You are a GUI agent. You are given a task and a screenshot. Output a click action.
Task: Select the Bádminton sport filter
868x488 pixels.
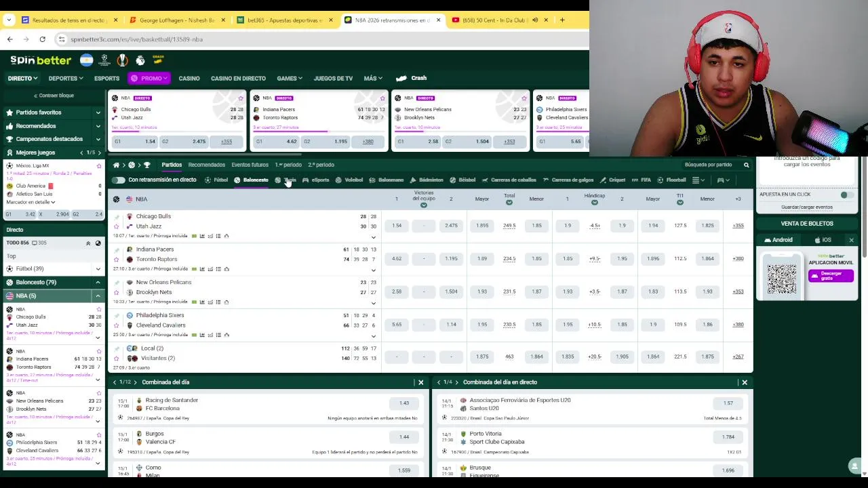coord(427,180)
